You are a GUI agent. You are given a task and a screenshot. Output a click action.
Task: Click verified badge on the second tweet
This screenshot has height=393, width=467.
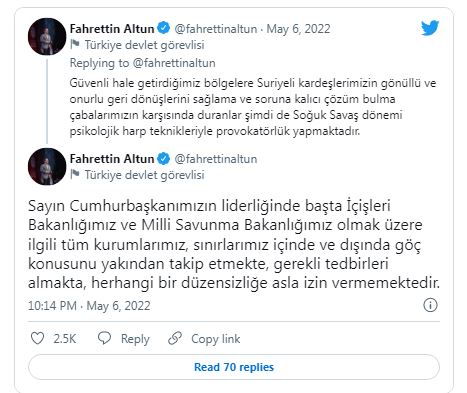[163, 159]
